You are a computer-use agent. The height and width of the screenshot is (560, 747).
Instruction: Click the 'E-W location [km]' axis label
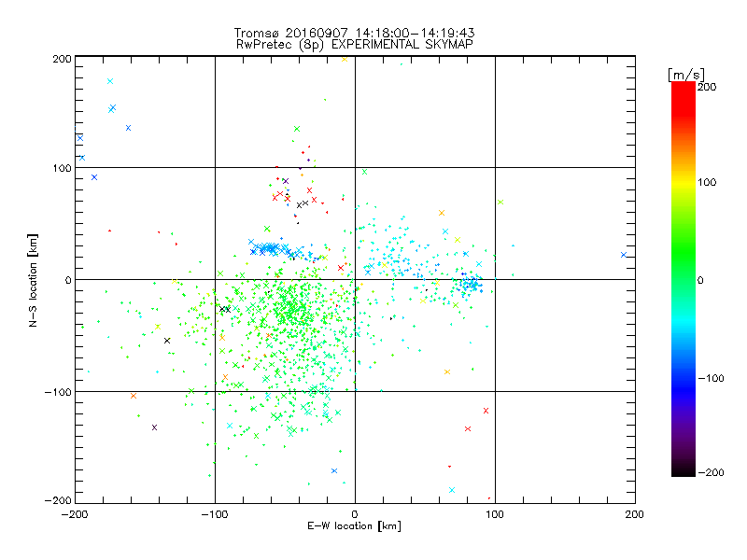coord(354,526)
